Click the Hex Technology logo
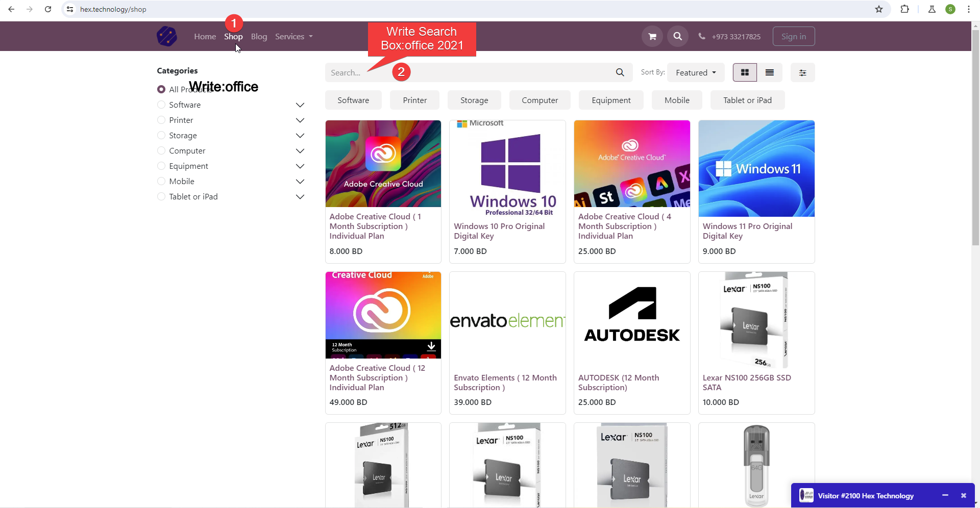The image size is (980, 508). click(167, 36)
